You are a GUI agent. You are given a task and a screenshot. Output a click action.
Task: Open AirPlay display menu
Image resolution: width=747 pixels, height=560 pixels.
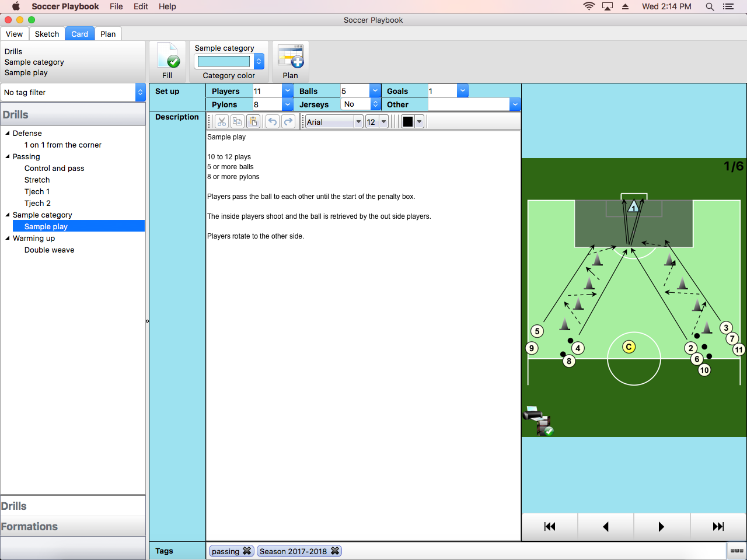click(608, 6)
